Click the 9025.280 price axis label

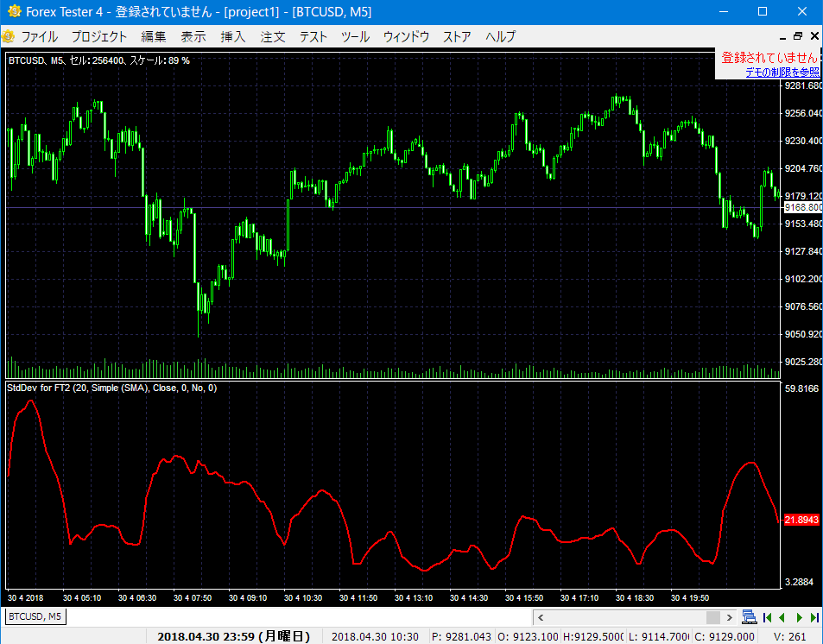(x=803, y=363)
